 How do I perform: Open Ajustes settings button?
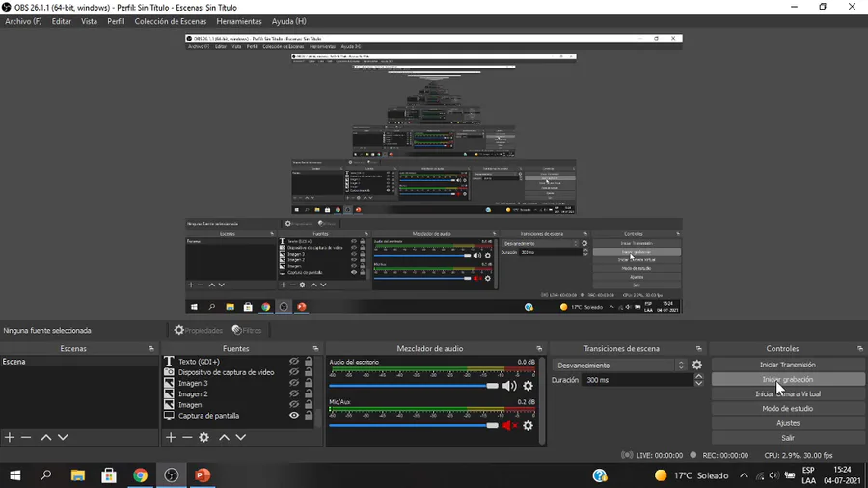(788, 423)
